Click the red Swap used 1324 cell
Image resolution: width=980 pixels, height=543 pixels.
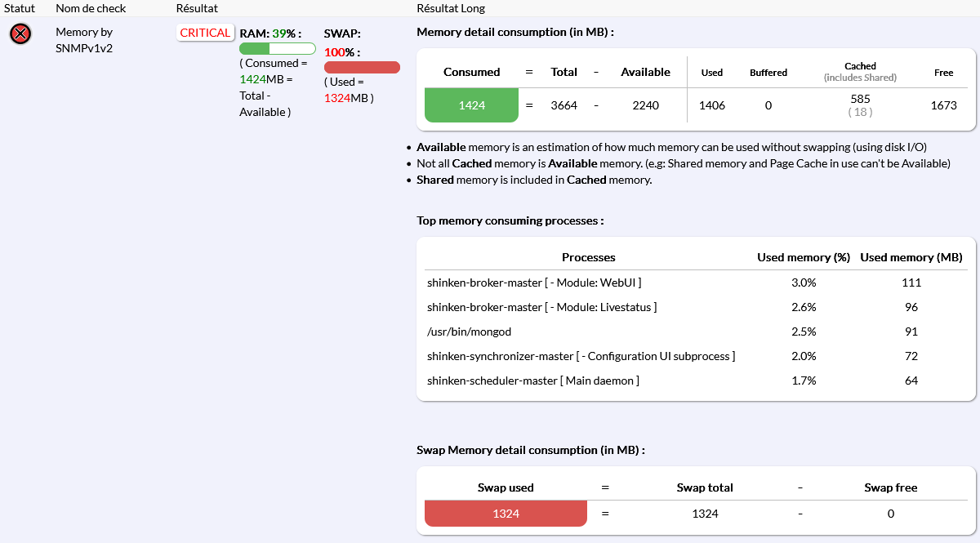[x=506, y=514]
